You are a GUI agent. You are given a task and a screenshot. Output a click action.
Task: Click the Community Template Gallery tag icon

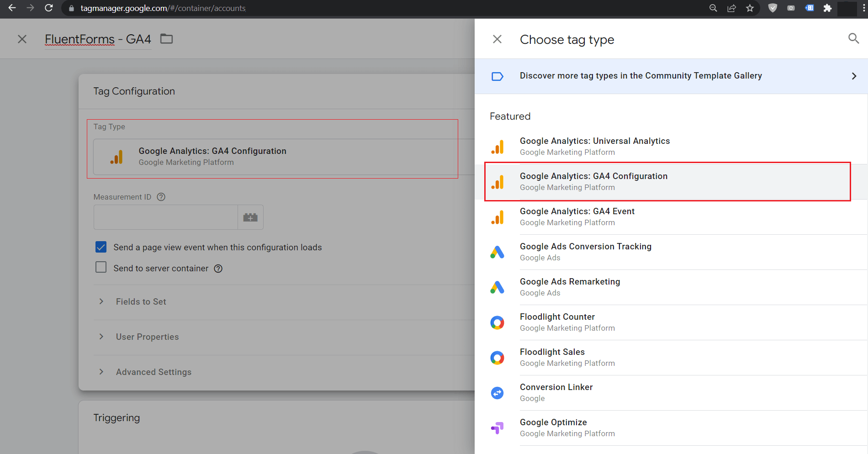497,76
